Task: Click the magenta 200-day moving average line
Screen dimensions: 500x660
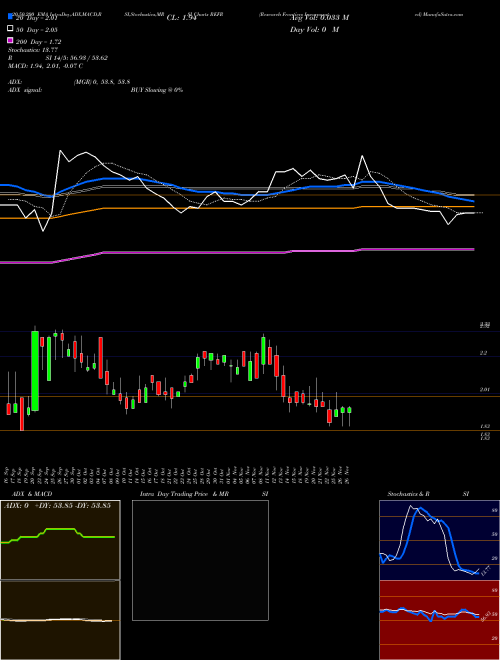Action: (237, 252)
